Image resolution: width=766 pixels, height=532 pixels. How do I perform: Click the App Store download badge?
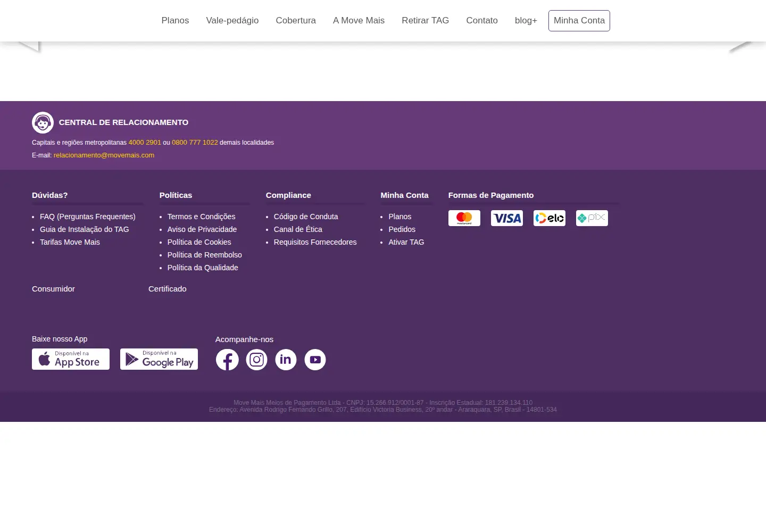click(x=71, y=359)
